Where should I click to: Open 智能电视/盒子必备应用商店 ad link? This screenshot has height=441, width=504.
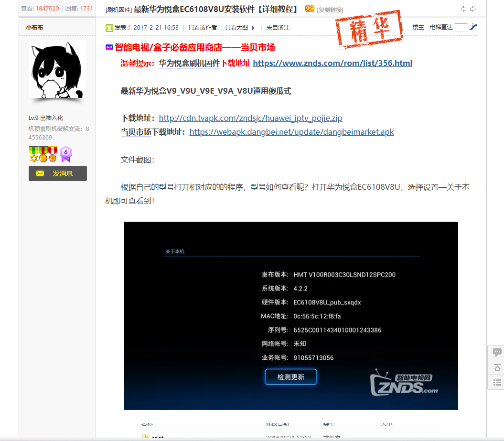194,48
